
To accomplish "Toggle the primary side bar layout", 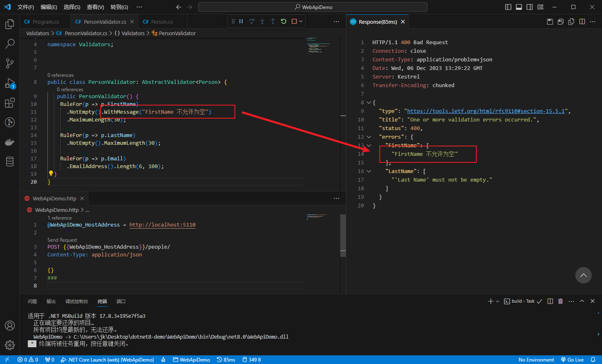I will (508, 7).
